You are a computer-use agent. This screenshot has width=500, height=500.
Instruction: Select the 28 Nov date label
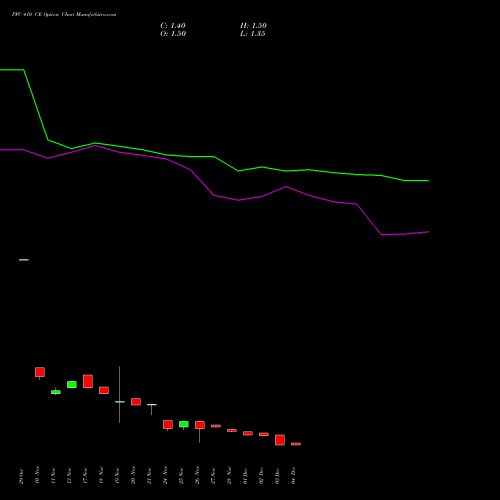click(229, 475)
